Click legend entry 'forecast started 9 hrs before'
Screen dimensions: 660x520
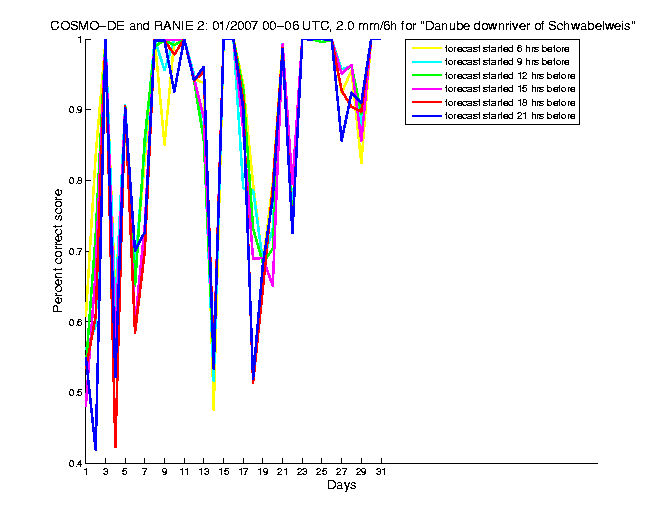coord(507,62)
